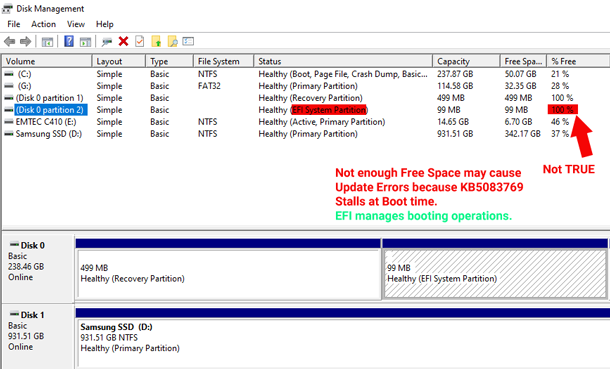Image resolution: width=610 pixels, height=369 pixels.
Task: Click the connect/refresh disk toolbar icon
Action: click(107, 42)
